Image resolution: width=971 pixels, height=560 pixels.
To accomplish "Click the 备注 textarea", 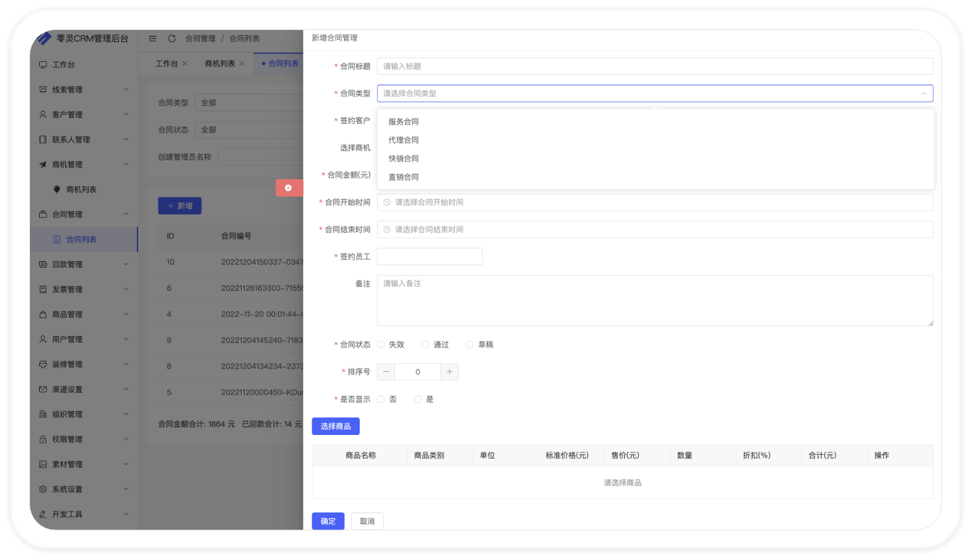I will click(655, 300).
